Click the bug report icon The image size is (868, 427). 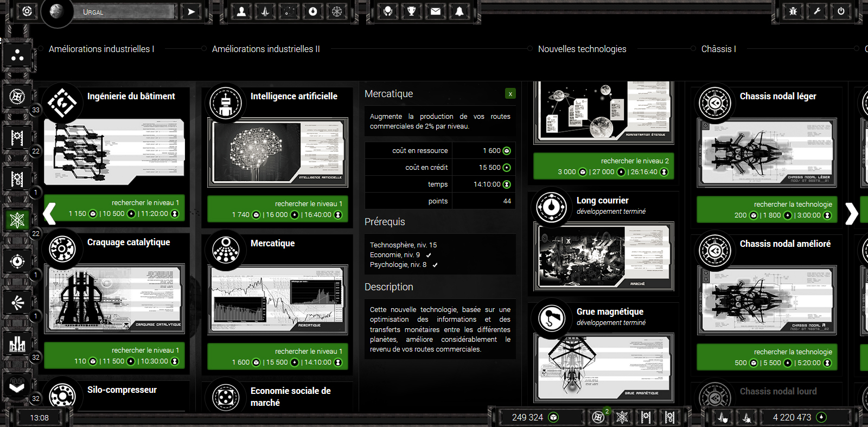[793, 11]
